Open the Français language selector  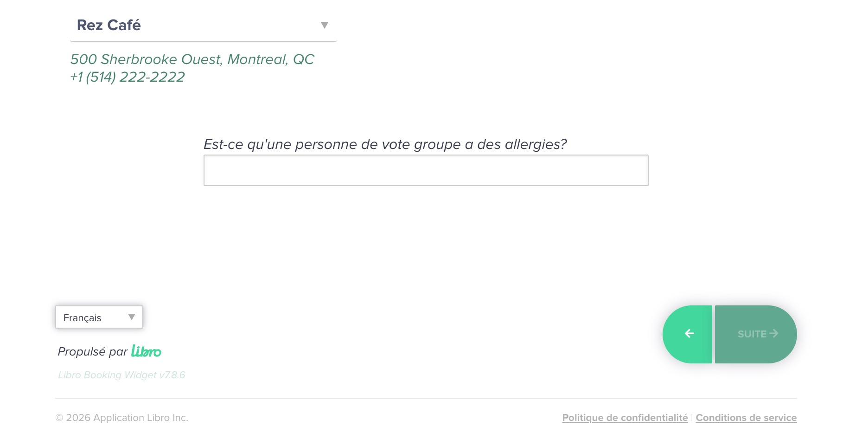point(99,317)
